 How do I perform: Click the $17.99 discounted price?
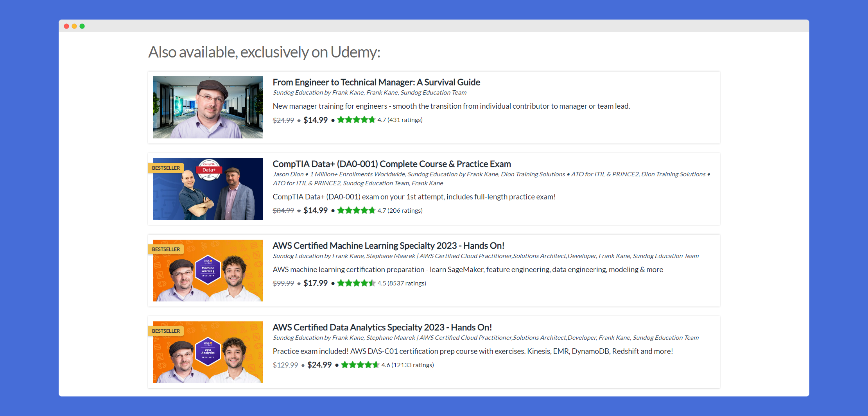click(316, 283)
